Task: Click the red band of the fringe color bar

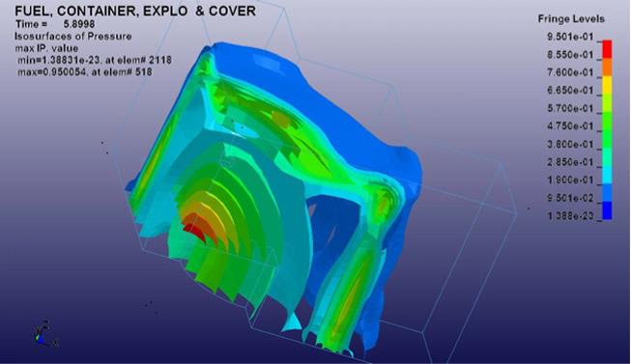Action: pyautogui.click(x=607, y=49)
